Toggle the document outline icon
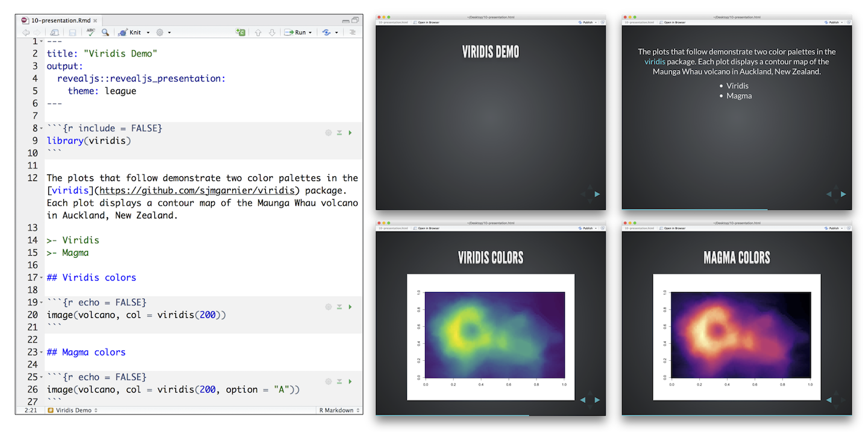This screenshot has width=868, height=432. (x=353, y=33)
